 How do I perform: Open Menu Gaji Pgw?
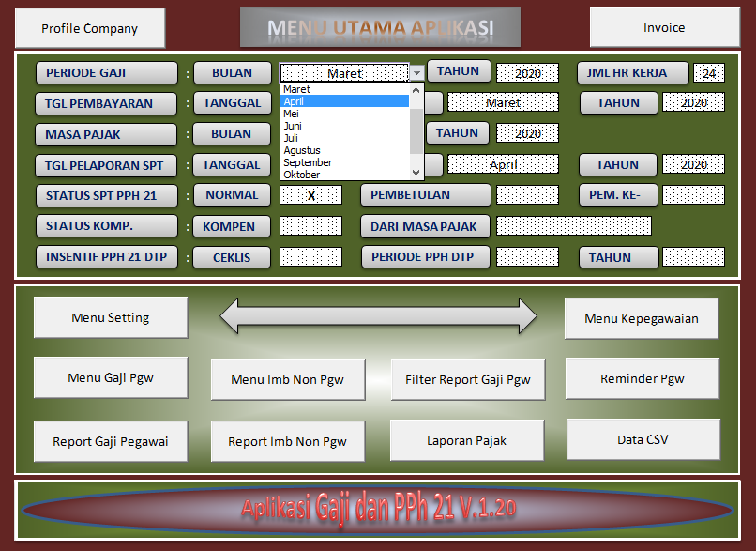pos(111,377)
